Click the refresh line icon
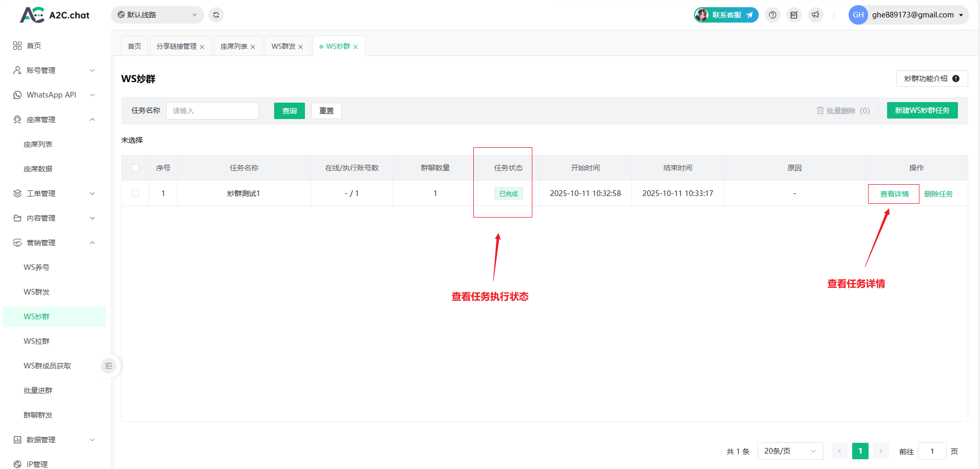The width and height of the screenshot is (980, 469). tap(216, 15)
